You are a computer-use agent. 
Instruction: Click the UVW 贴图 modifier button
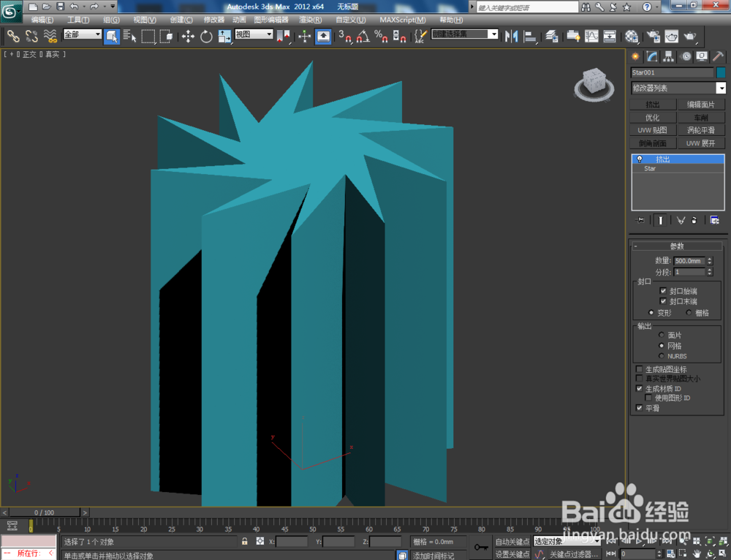[653, 130]
